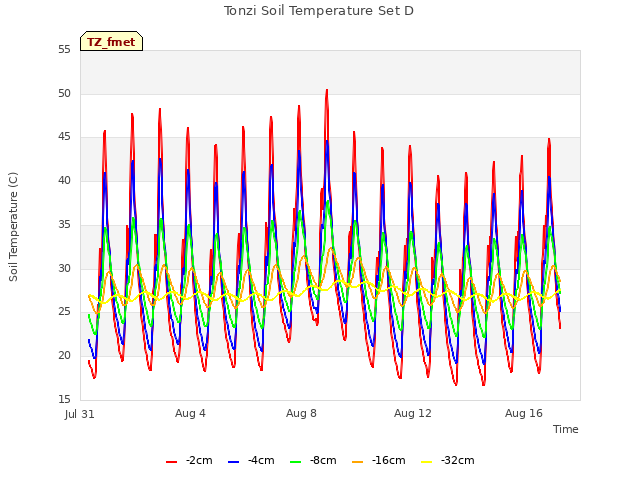Click the Time axis label
This screenshot has height=480, width=640.
tap(565, 429)
